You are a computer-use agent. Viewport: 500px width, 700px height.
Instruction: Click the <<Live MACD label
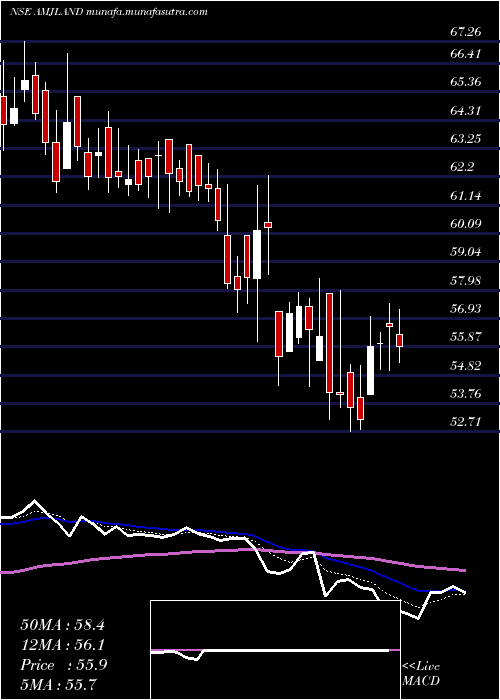(x=421, y=674)
